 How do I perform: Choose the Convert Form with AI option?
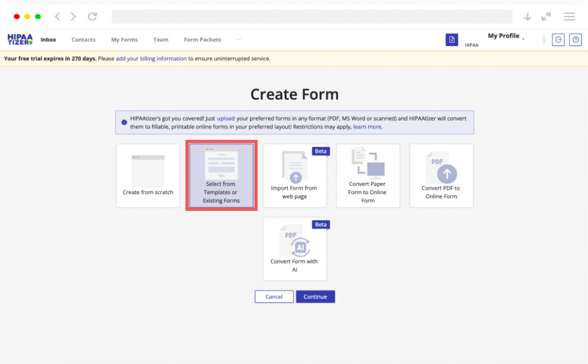tap(295, 249)
